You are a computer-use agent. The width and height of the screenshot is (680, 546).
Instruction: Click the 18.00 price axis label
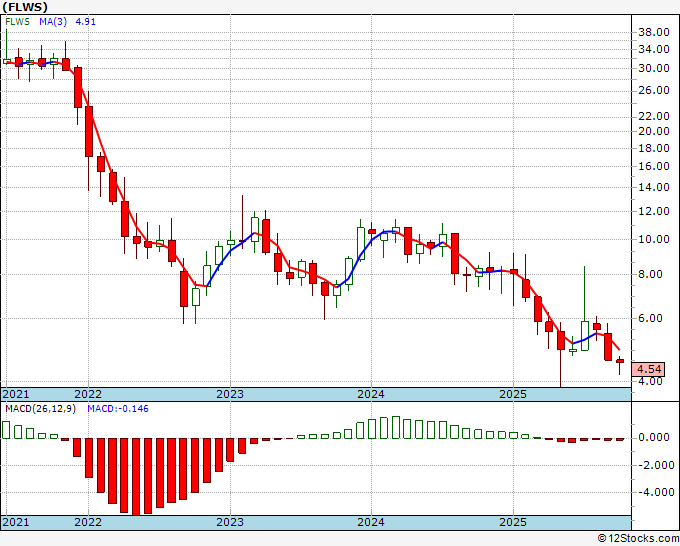point(654,148)
